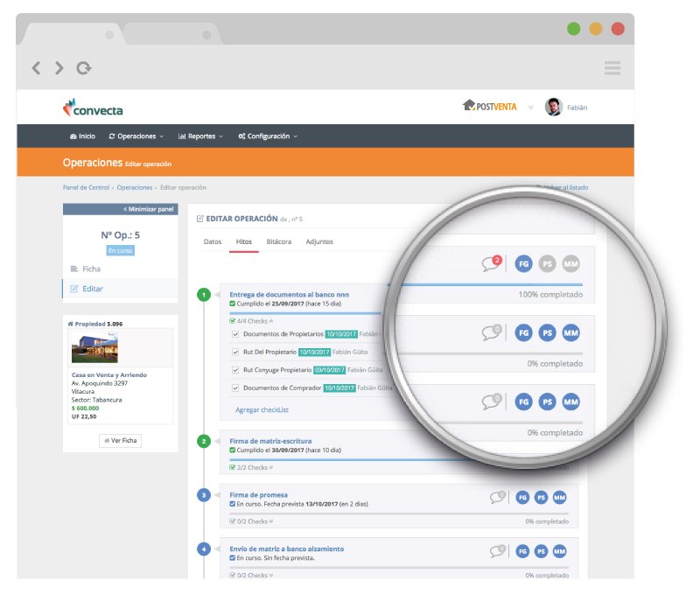Click FG avatar in the 100% completado row
This screenshot has height=601, width=700.
pos(523,263)
